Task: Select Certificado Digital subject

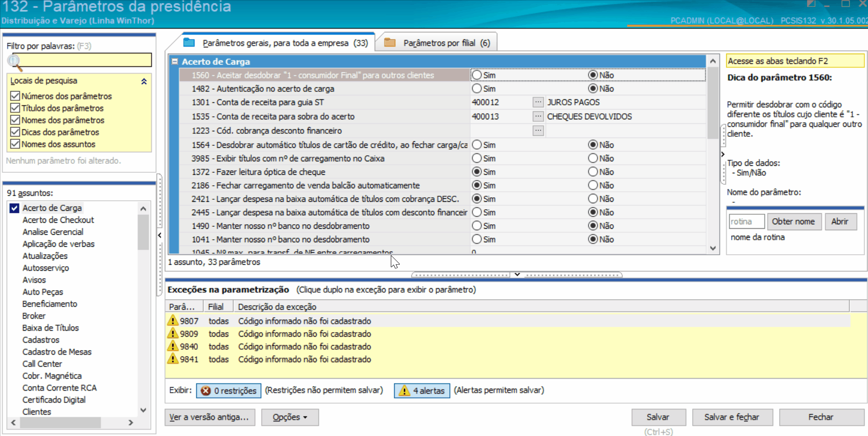Action: (54, 400)
